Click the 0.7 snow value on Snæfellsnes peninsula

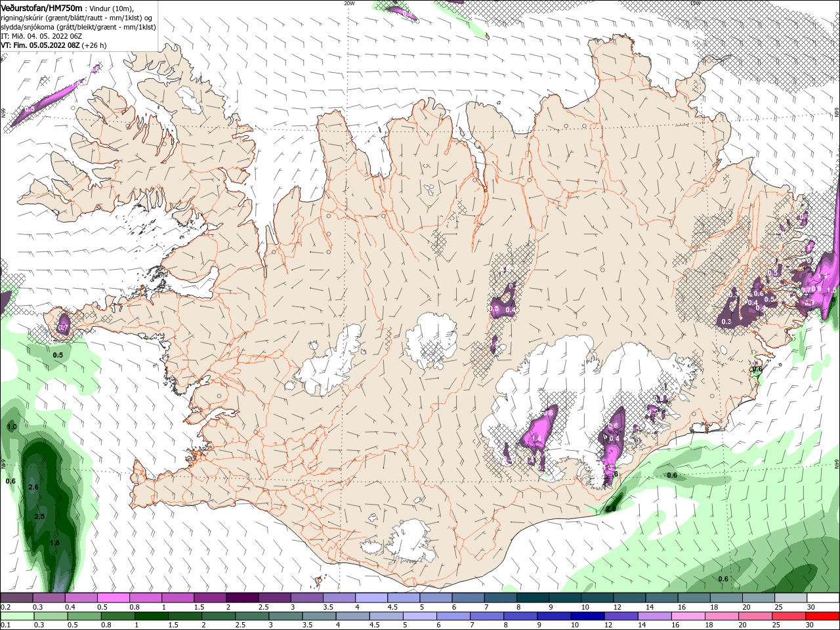pyautogui.click(x=64, y=327)
